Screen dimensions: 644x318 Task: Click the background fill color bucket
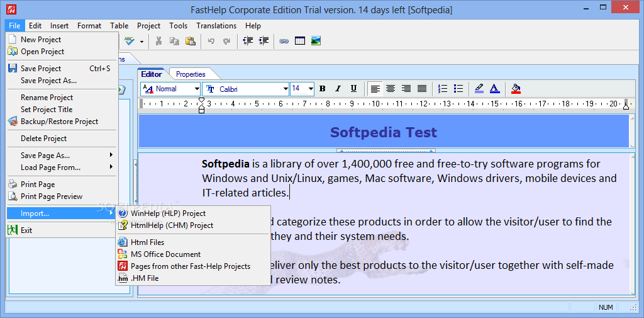pyautogui.click(x=516, y=88)
